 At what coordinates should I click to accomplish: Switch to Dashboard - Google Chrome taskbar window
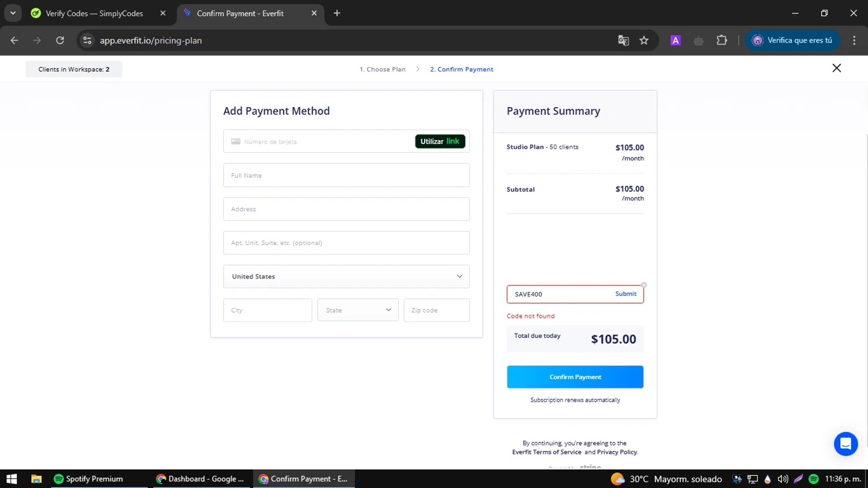coord(200,479)
